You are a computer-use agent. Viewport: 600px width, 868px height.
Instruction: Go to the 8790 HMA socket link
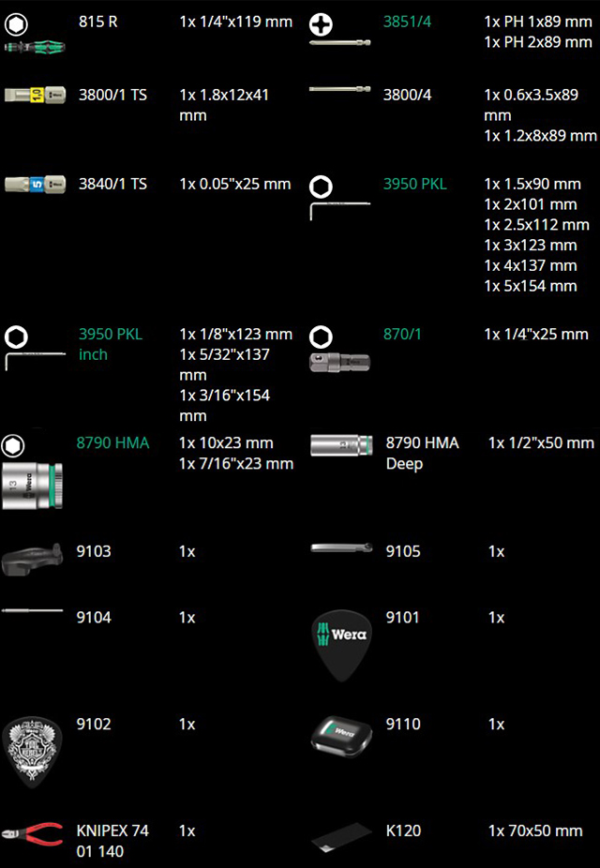pos(113,442)
